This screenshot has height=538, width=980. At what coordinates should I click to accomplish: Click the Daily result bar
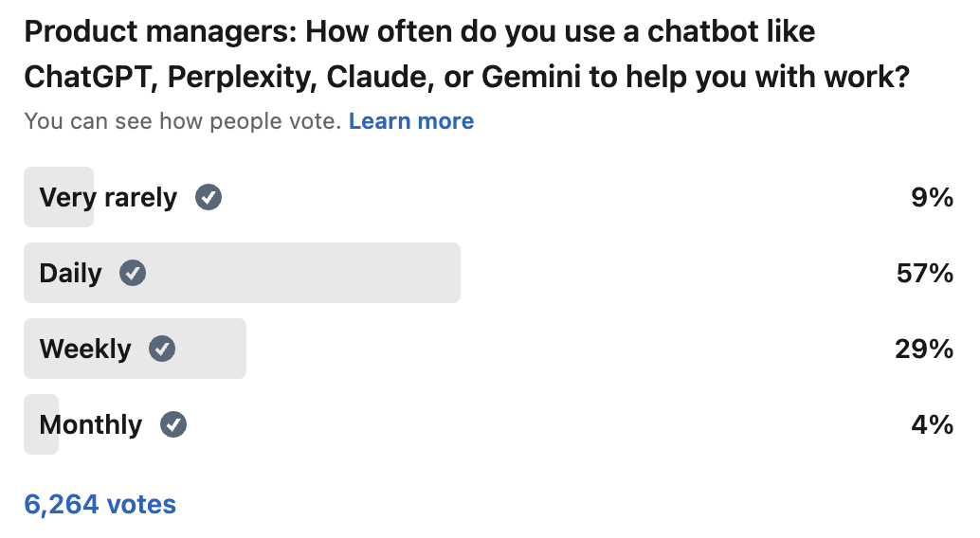pyautogui.click(x=242, y=273)
